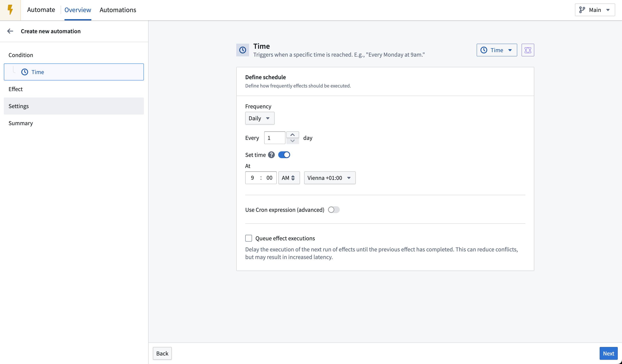Enable Use Cron expression toggle
Image resolution: width=622 pixels, height=364 pixels.
(334, 209)
